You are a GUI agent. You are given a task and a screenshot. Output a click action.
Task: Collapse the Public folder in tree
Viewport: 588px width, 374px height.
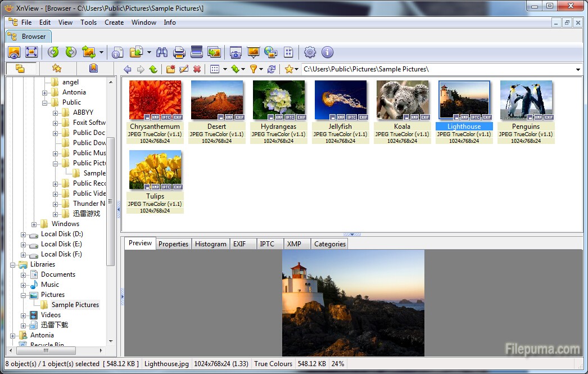pyautogui.click(x=45, y=102)
